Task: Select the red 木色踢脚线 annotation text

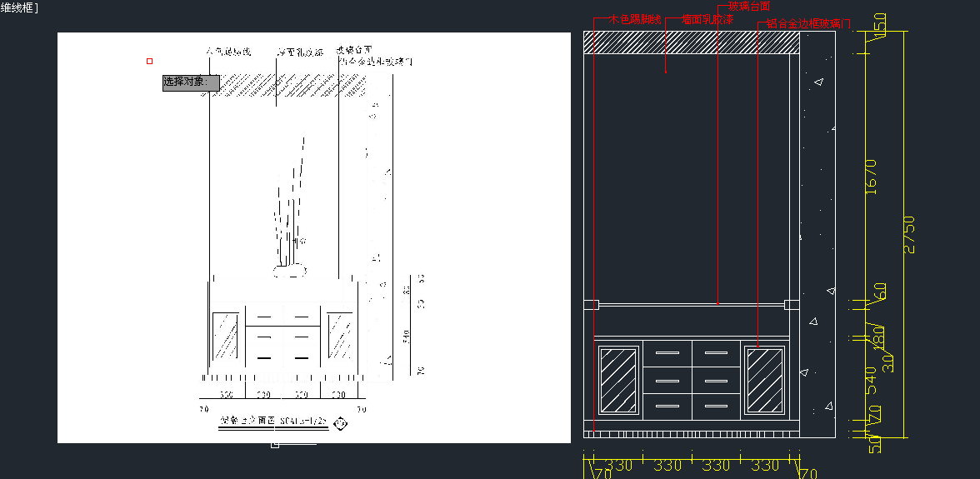Action: (635, 19)
